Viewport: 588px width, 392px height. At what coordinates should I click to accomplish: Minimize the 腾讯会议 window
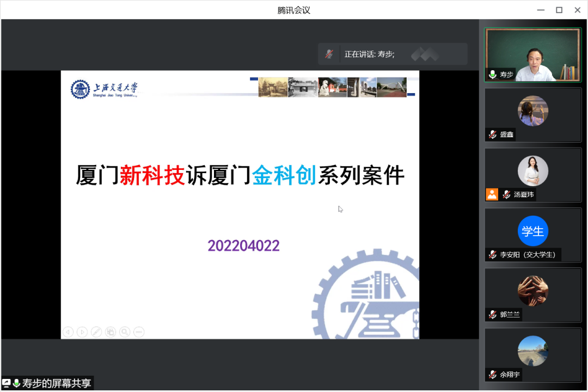[x=541, y=10]
